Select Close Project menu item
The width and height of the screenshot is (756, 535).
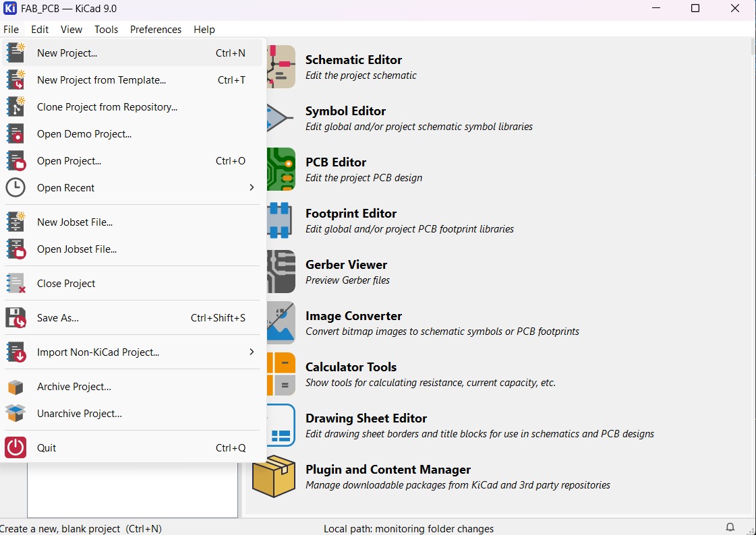[x=66, y=284]
